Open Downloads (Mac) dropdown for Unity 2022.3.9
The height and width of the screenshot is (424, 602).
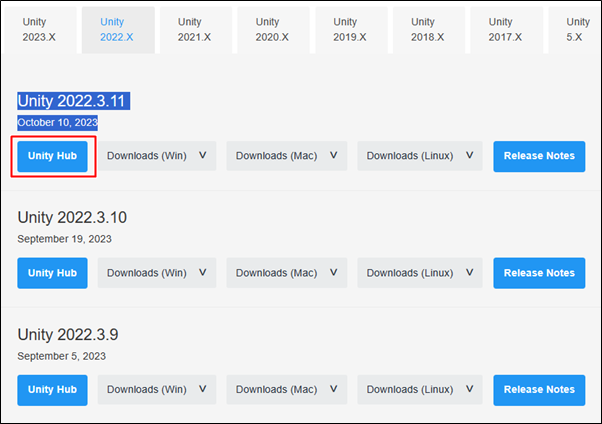click(286, 389)
